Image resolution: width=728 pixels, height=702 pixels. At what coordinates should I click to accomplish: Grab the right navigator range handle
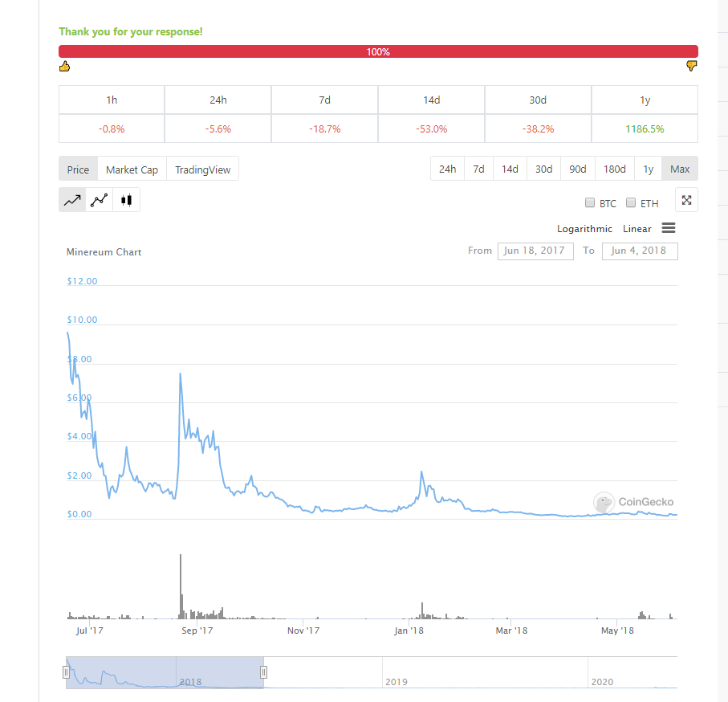click(264, 672)
